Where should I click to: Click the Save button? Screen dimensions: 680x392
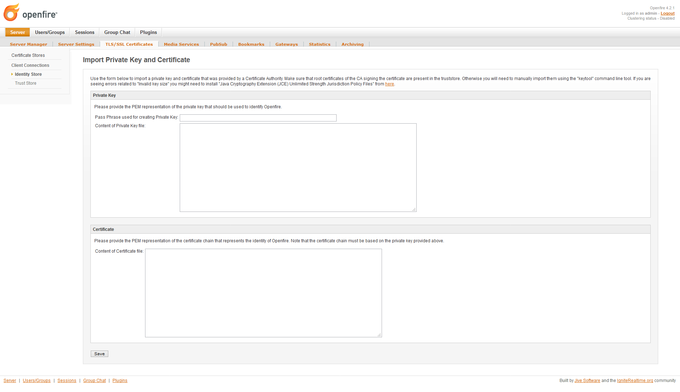point(99,354)
